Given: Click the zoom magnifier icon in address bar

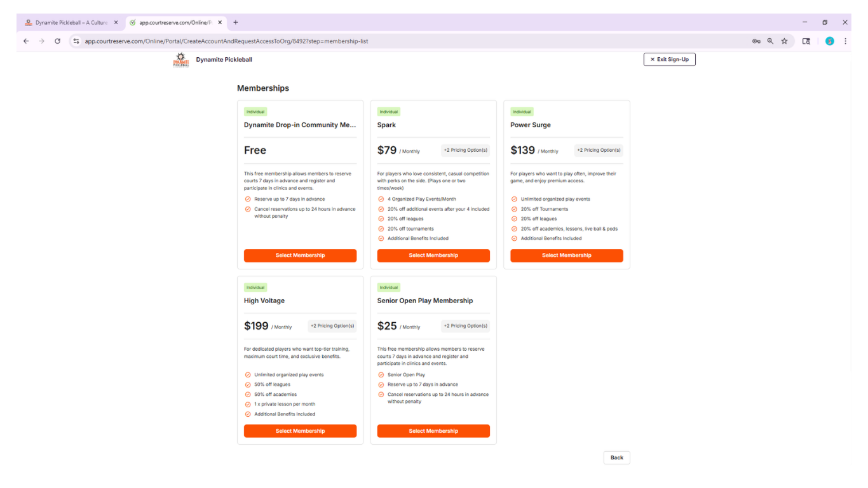Looking at the screenshot, I should 770,41.
